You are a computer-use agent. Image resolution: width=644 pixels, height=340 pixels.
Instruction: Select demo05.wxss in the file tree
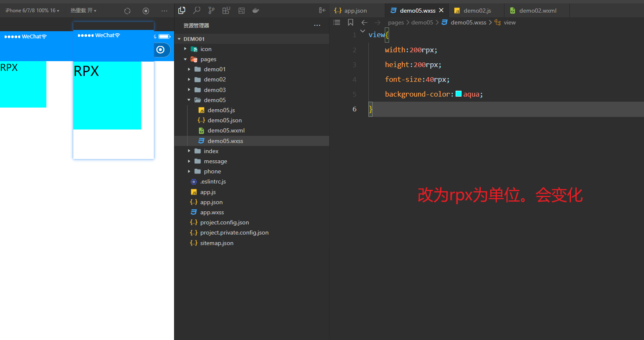[252, 141]
